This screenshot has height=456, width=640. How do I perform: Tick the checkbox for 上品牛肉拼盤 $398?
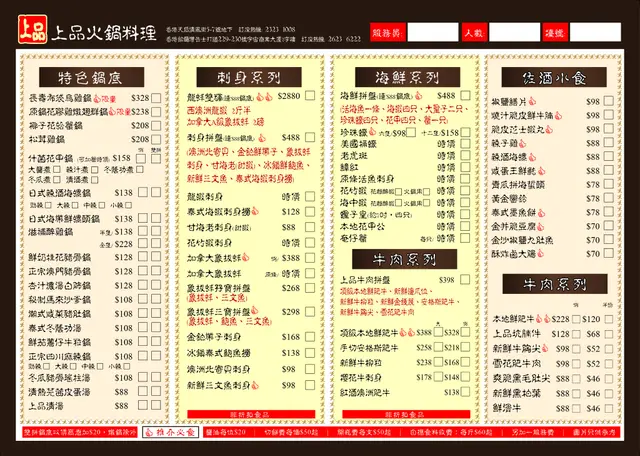coord(465,279)
